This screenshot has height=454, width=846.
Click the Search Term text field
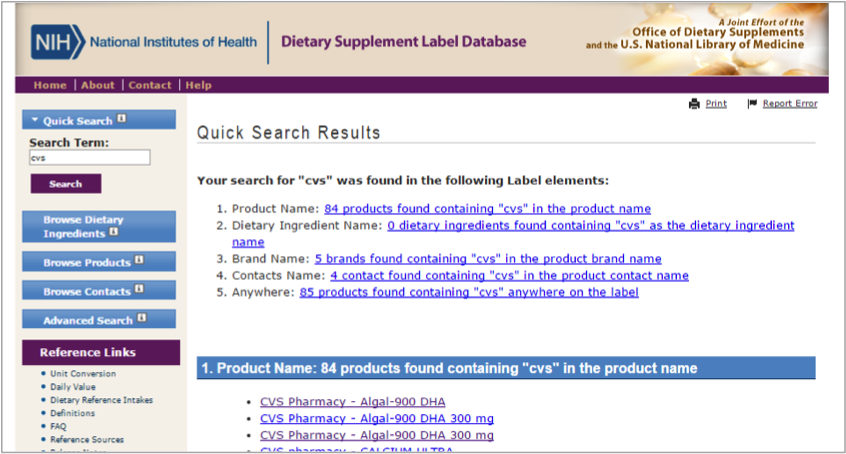[89, 158]
